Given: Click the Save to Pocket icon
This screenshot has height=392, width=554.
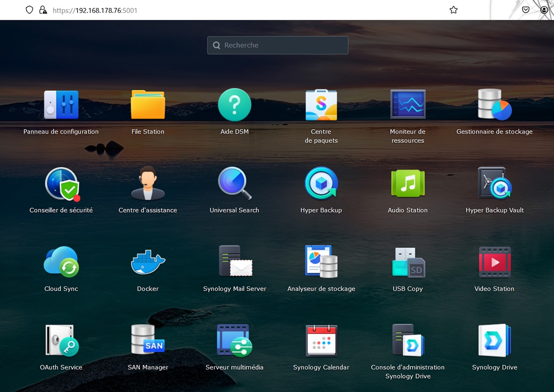Looking at the screenshot, I should coord(526,10).
